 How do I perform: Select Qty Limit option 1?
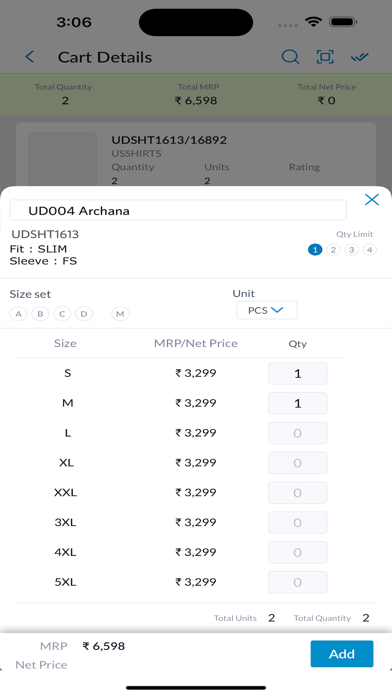pyautogui.click(x=315, y=250)
